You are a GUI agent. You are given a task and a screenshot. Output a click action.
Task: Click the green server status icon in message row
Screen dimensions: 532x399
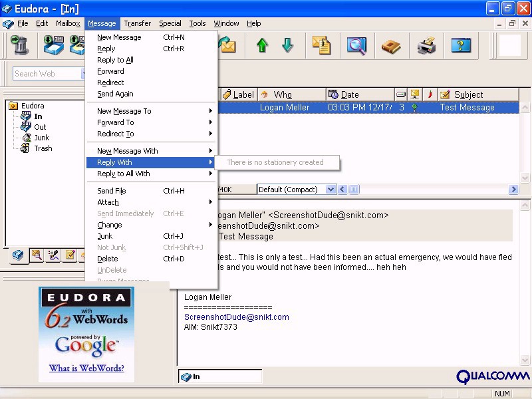coord(414,108)
